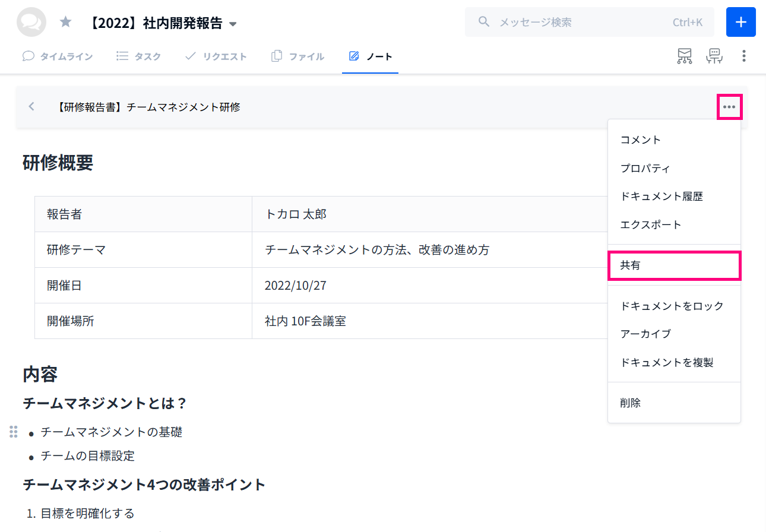The image size is (766, 532).
Task: Grab the drag handle beside bullet list
Action: pos(14,432)
